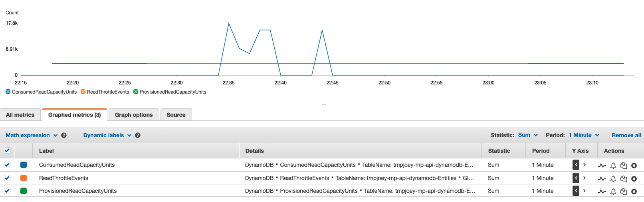Open the Graph options tab
The width and height of the screenshot is (644, 202).
point(134,115)
